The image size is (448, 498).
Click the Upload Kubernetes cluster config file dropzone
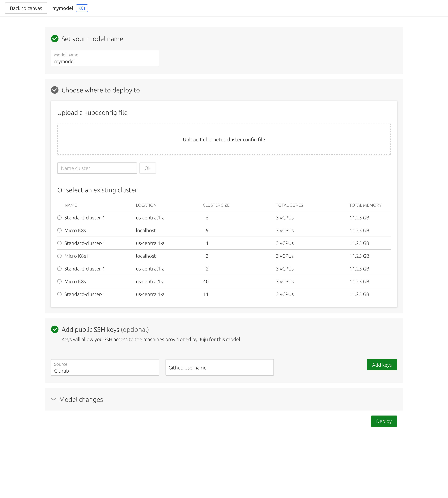point(224,139)
